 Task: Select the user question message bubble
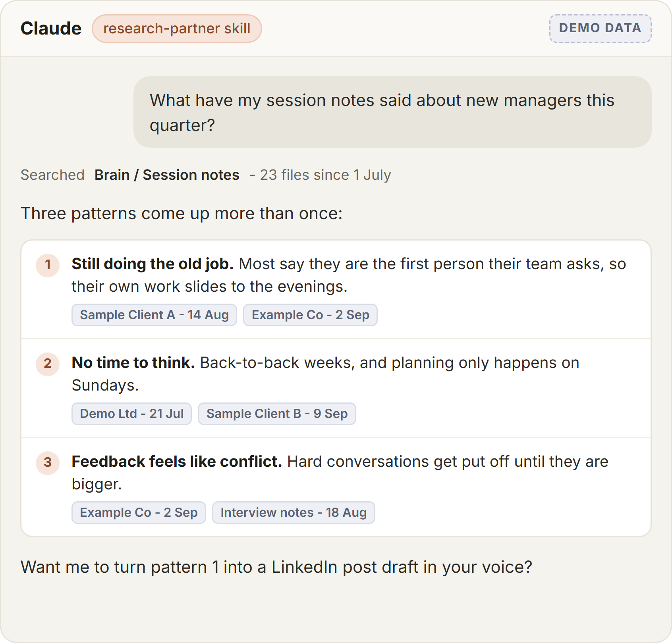pyautogui.click(x=392, y=112)
